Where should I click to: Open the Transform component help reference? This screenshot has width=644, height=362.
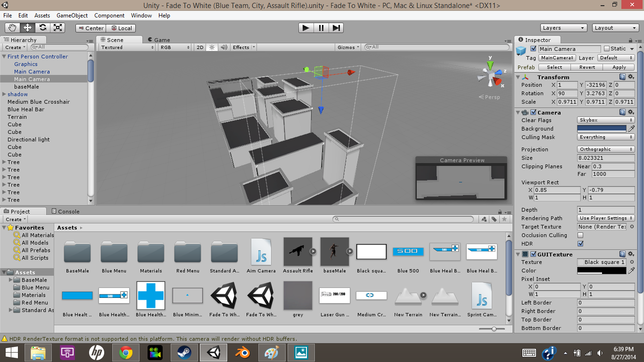coord(622,77)
